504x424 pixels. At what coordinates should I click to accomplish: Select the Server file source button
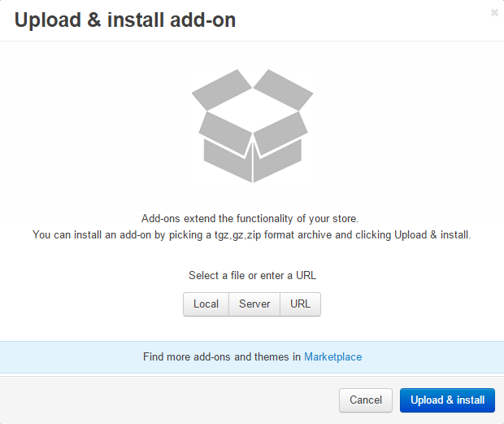[254, 304]
